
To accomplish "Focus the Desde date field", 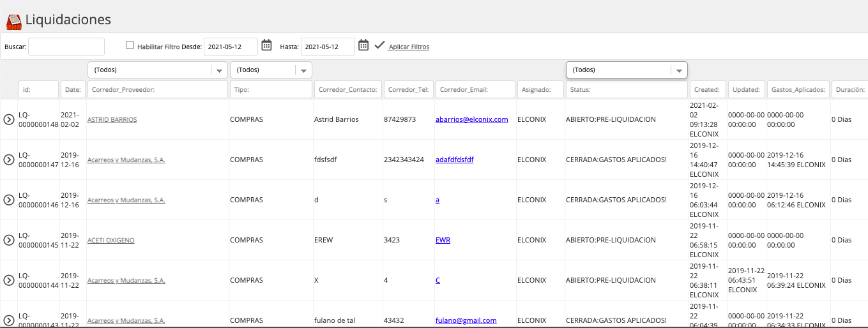I will 231,47.
